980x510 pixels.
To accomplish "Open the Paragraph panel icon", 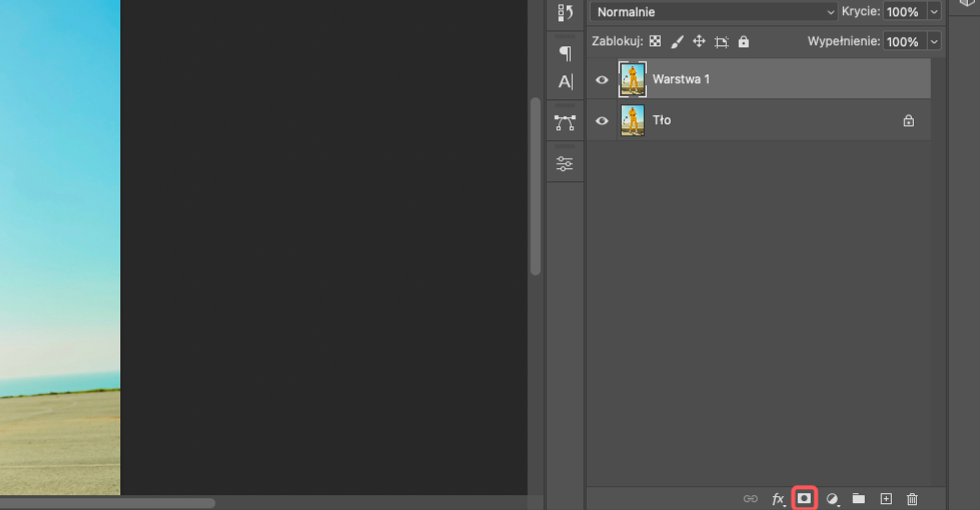I will 565,53.
